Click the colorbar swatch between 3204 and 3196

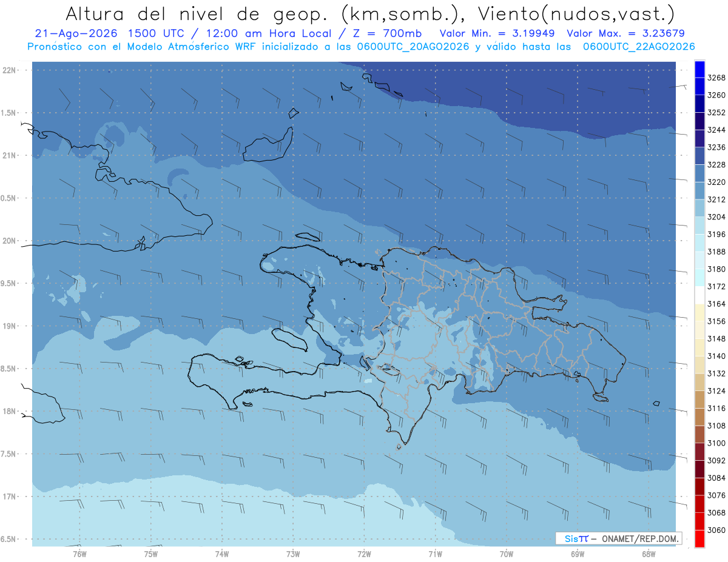(699, 226)
